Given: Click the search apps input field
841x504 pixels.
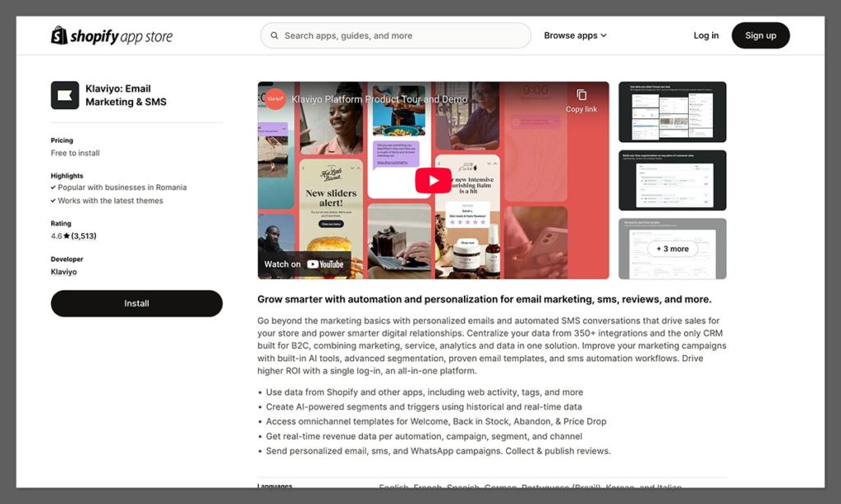Looking at the screenshot, I should click(394, 35).
